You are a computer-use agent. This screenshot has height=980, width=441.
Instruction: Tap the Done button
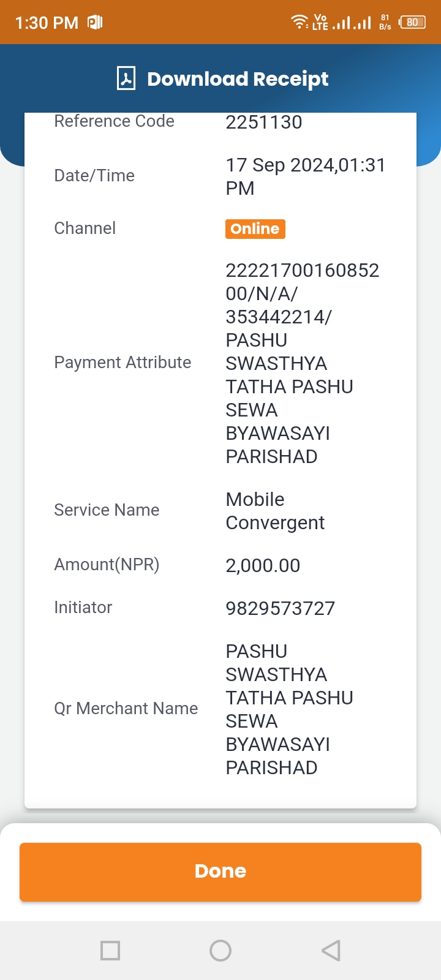tap(221, 872)
